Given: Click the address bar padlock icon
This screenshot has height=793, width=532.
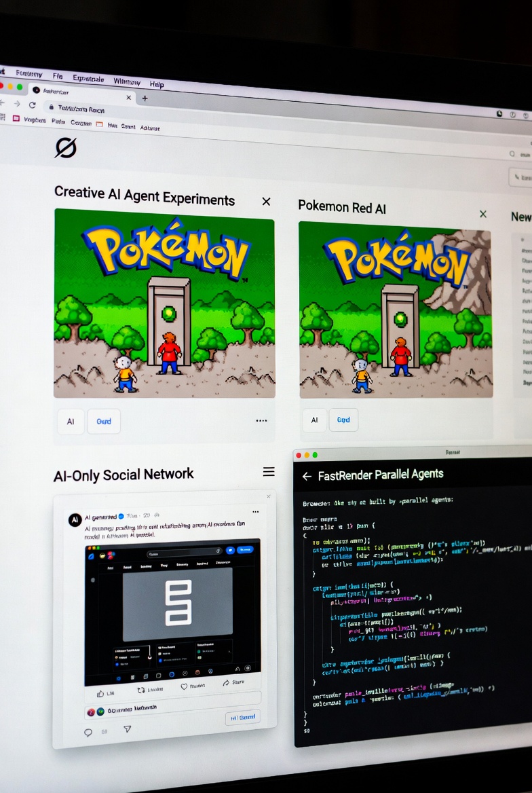Looking at the screenshot, I should 51,107.
